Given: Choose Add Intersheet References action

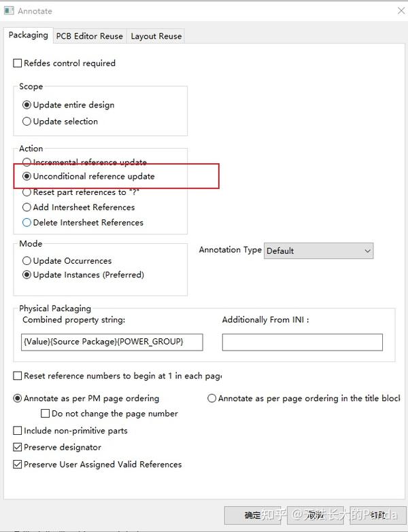Looking at the screenshot, I should [27, 207].
